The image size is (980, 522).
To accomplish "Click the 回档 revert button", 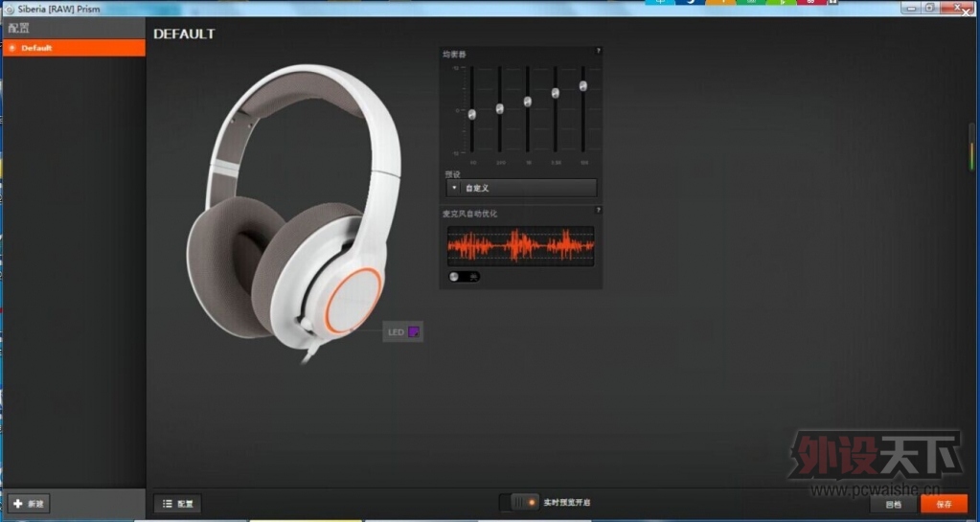I will point(894,504).
